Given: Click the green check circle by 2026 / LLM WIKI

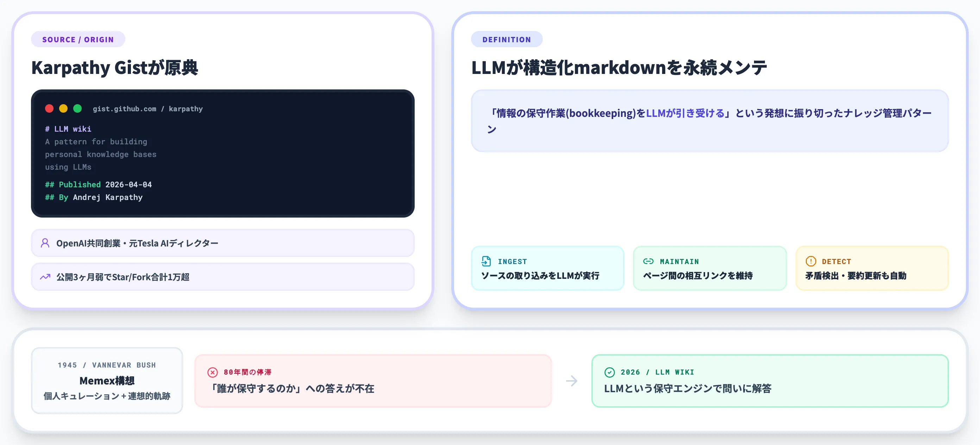Looking at the screenshot, I should 609,372.
